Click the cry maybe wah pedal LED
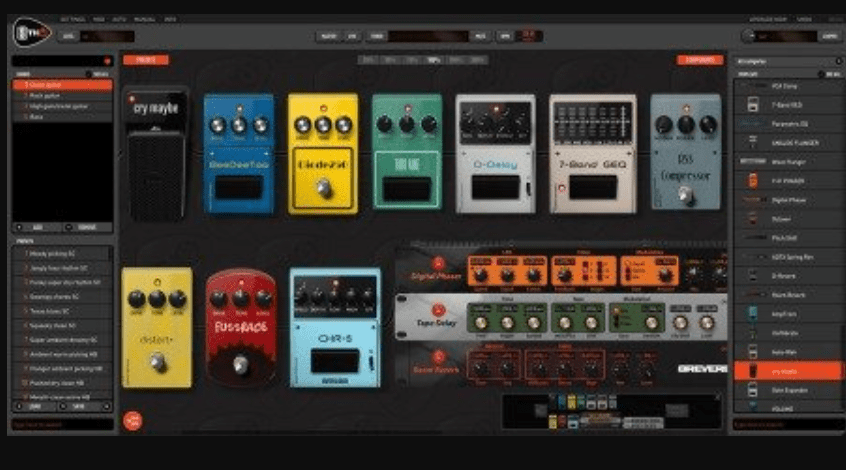Screen dimensions: 846x470 coord(131,100)
